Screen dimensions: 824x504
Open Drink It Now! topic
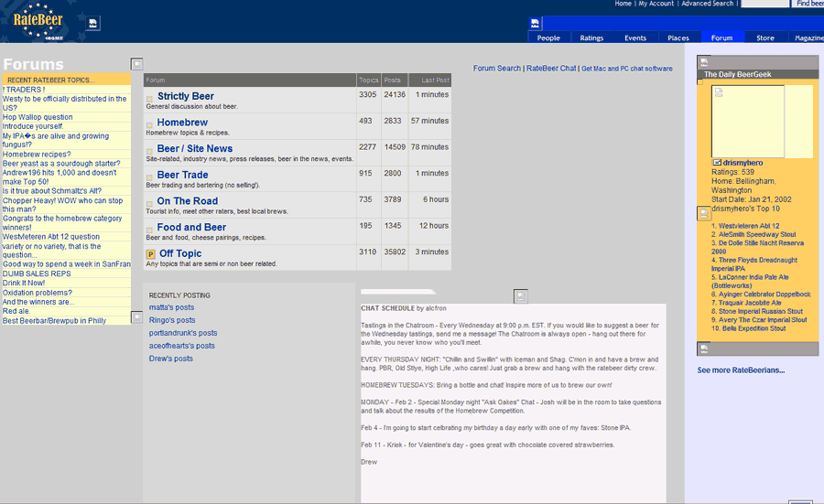(x=24, y=283)
